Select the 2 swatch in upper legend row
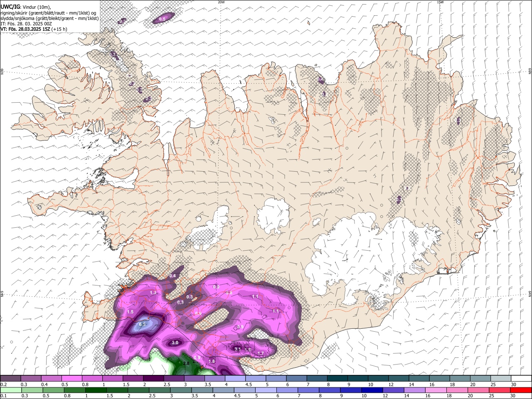 153,378
